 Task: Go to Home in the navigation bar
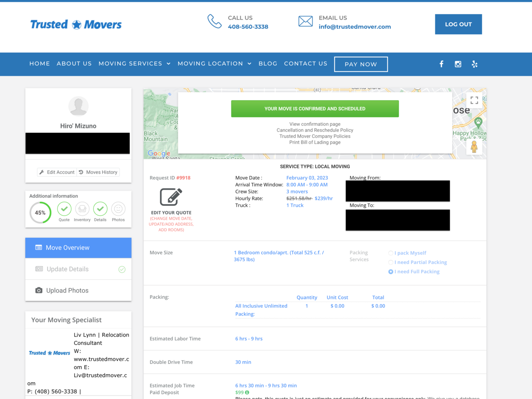39,64
